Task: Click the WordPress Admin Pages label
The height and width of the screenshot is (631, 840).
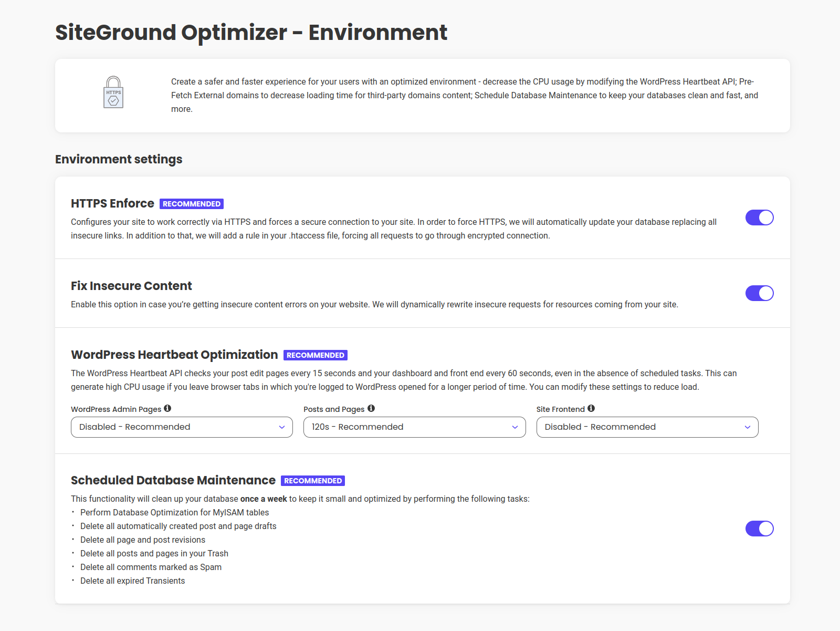Action: click(x=116, y=409)
